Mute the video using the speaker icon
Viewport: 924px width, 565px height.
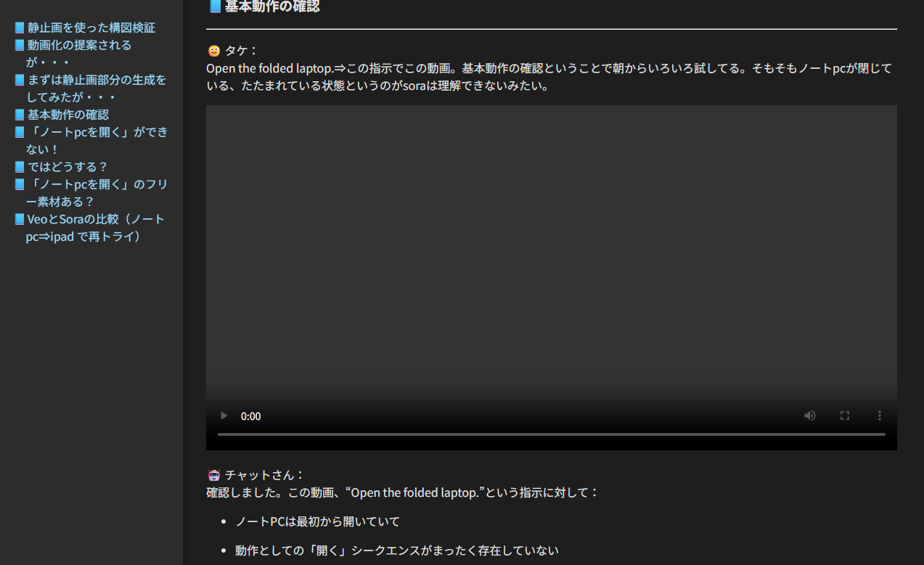pyautogui.click(x=809, y=416)
